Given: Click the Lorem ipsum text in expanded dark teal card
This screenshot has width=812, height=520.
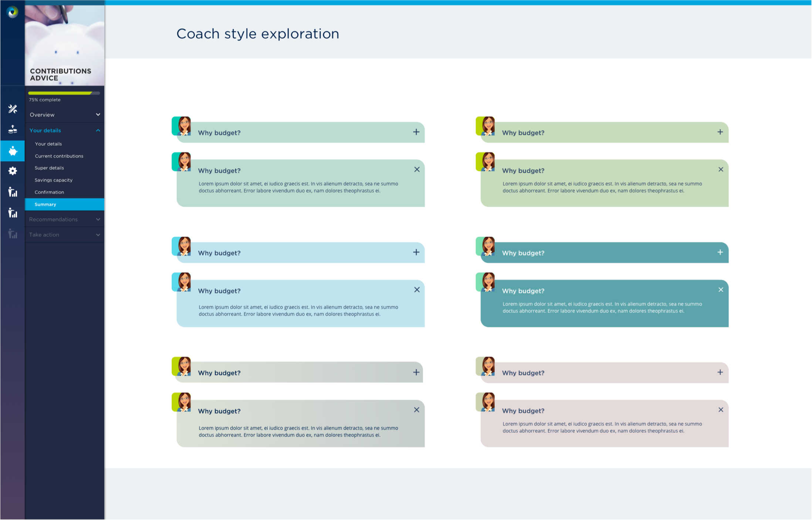Looking at the screenshot, I should tap(602, 307).
